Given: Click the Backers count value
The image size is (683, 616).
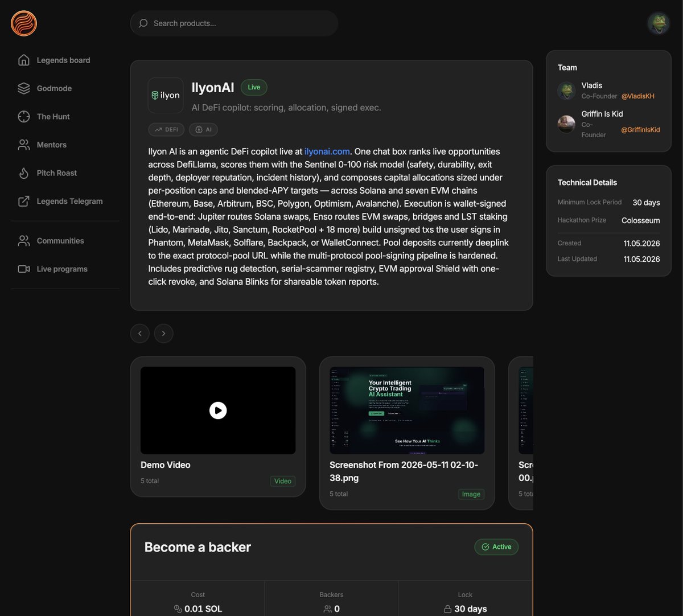Looking at the screenshot, I should pos(337,609).
